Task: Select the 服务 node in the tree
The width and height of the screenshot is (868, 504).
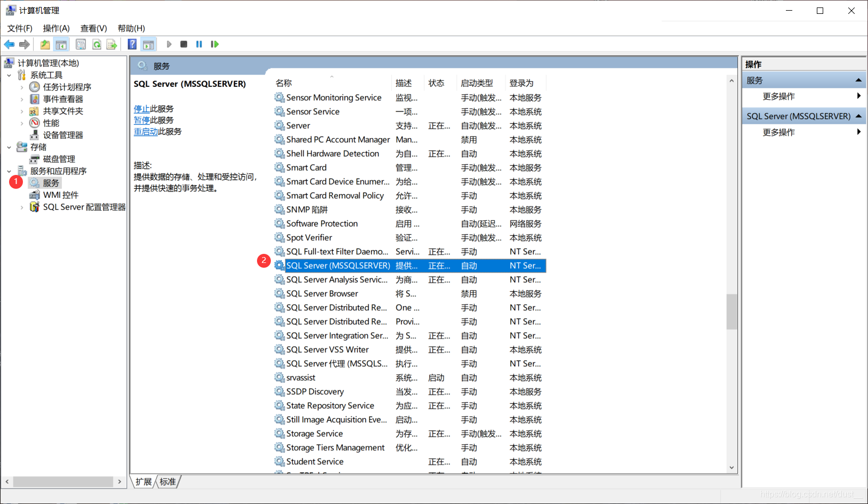Action: click(51, 183)
